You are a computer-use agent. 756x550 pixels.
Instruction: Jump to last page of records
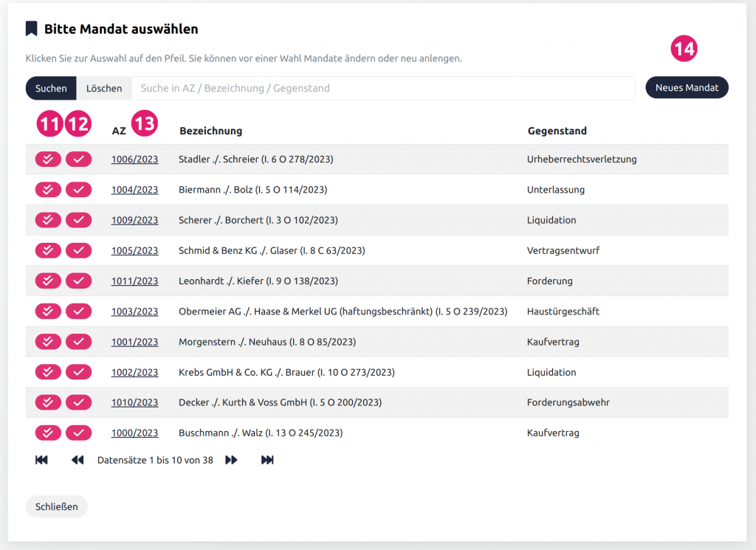coord(267,460)
